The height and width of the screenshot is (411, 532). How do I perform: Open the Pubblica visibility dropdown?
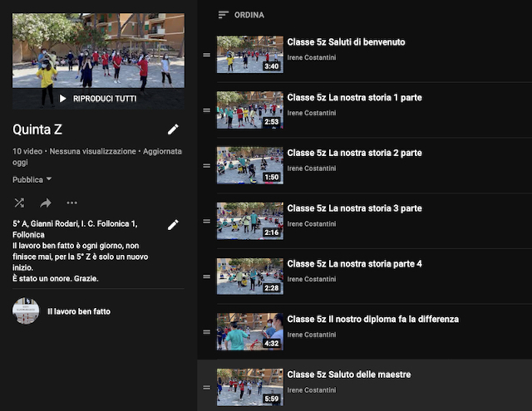pyautogui.click(x=32, y=179)
